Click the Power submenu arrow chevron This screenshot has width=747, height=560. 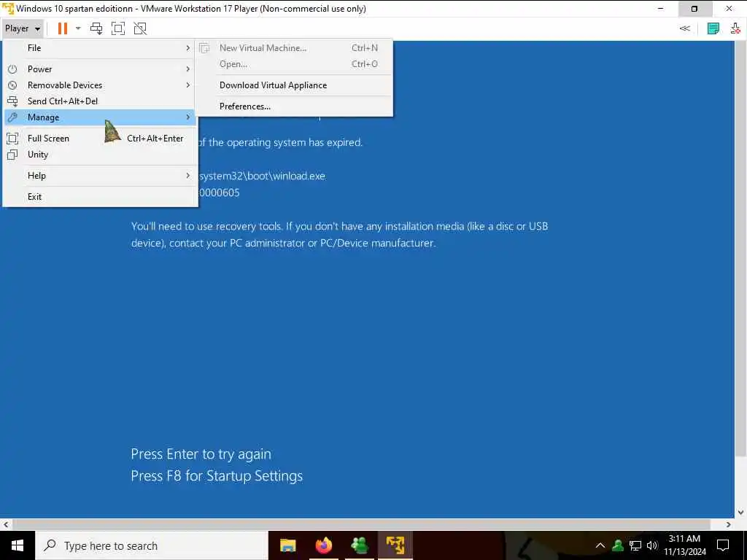point(187,69)
